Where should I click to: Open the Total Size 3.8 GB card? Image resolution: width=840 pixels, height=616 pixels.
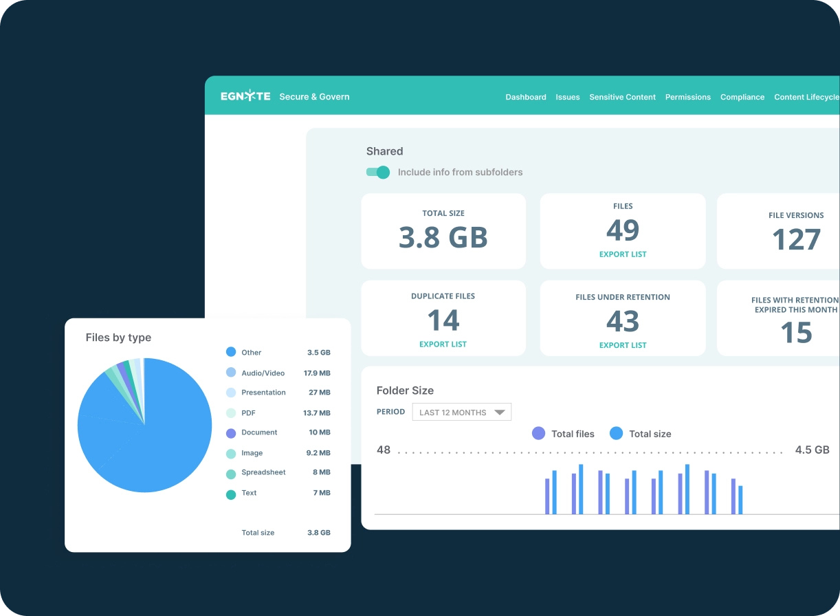[443, 231]
